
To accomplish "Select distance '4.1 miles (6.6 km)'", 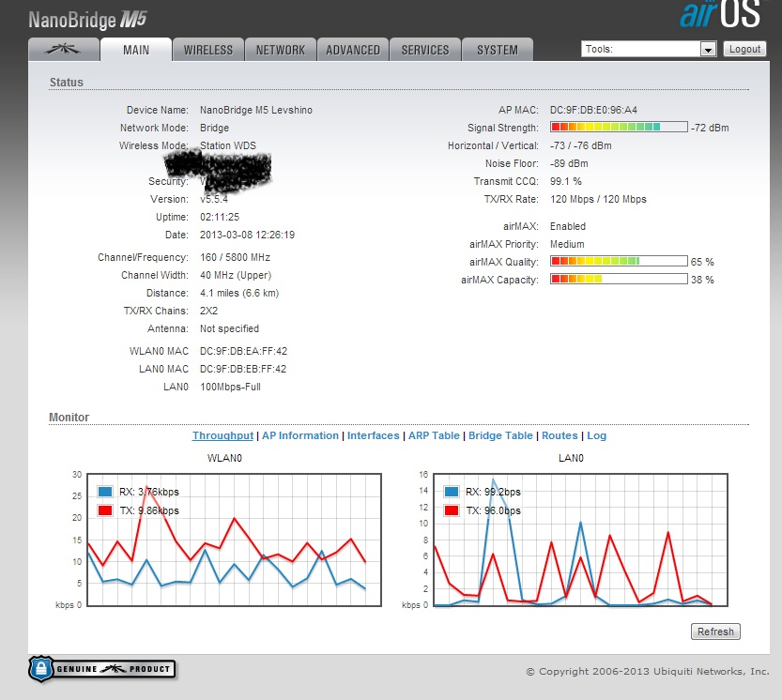I will (x=239, y=293).
